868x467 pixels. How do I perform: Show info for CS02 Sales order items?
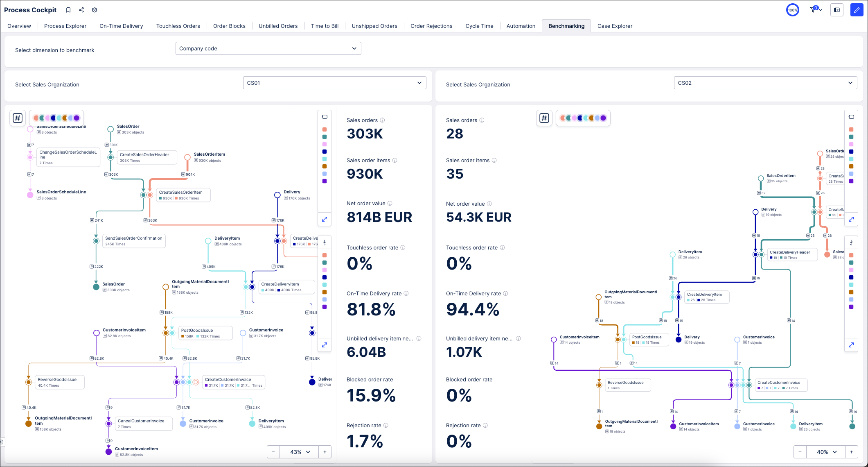494,160
